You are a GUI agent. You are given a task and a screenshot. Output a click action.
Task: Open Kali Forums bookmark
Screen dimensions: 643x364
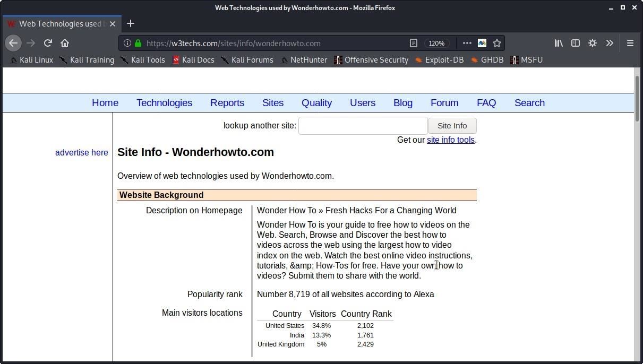(247, 60)
